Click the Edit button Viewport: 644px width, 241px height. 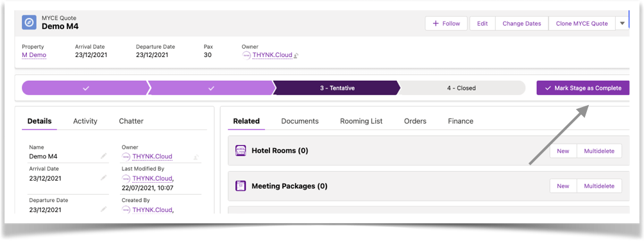point(482,24)
